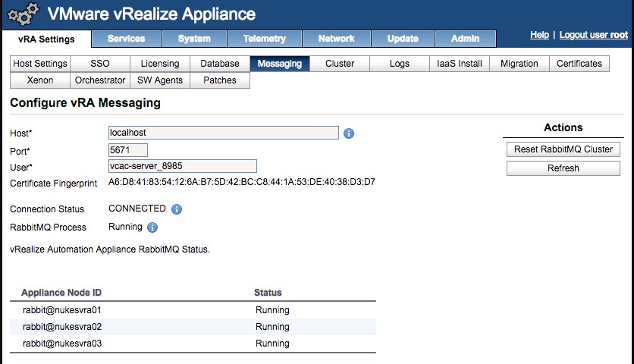Image resolution: width=634 pixels, height=364 pixels.
Task: Click the vRealize Automation Appliance RabbitMQ Status text
Action: tap(110, 249)
